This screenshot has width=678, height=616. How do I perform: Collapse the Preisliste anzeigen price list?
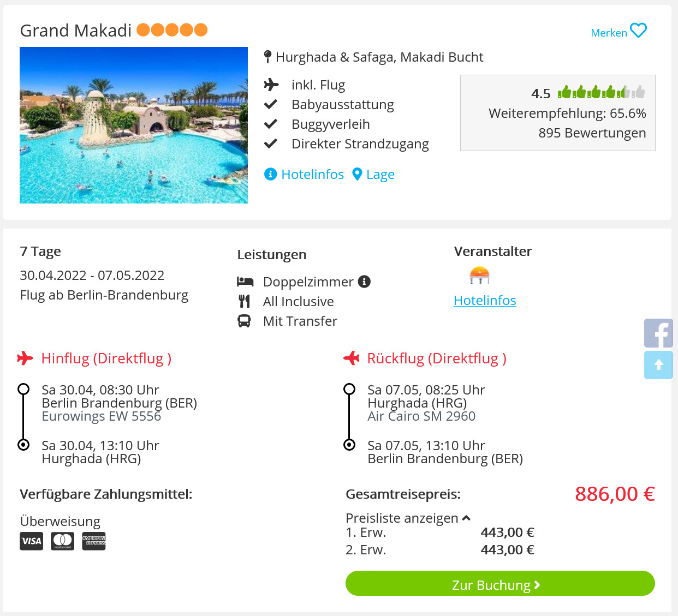point(408,518)
